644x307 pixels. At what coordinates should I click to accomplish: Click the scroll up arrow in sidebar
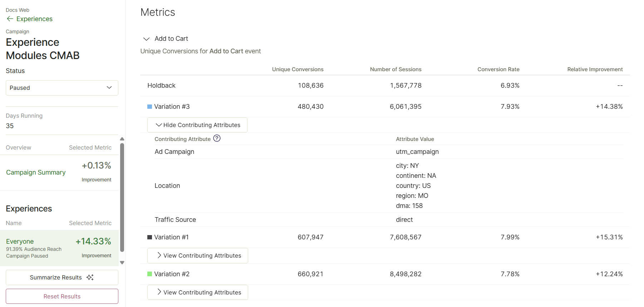[x=122, y=139]
